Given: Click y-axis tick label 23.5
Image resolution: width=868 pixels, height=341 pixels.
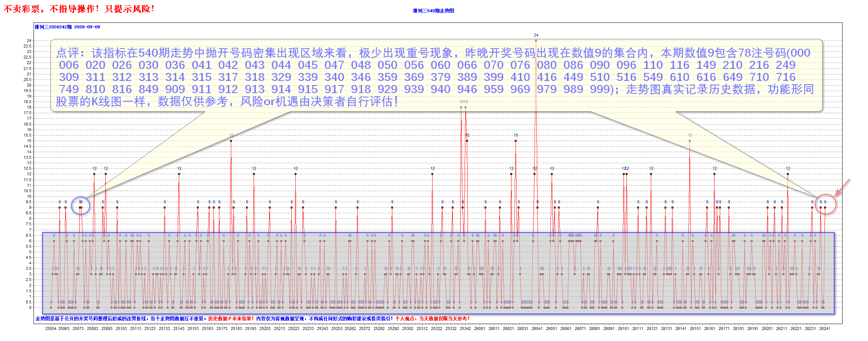Looking at the screenshot, I should coord(28,46).
